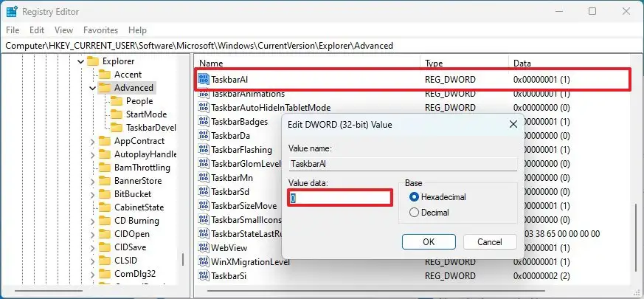644x299 pixels.
Task: Click the People folder icon
Action: pyautogui.click(x=116, y=101)
